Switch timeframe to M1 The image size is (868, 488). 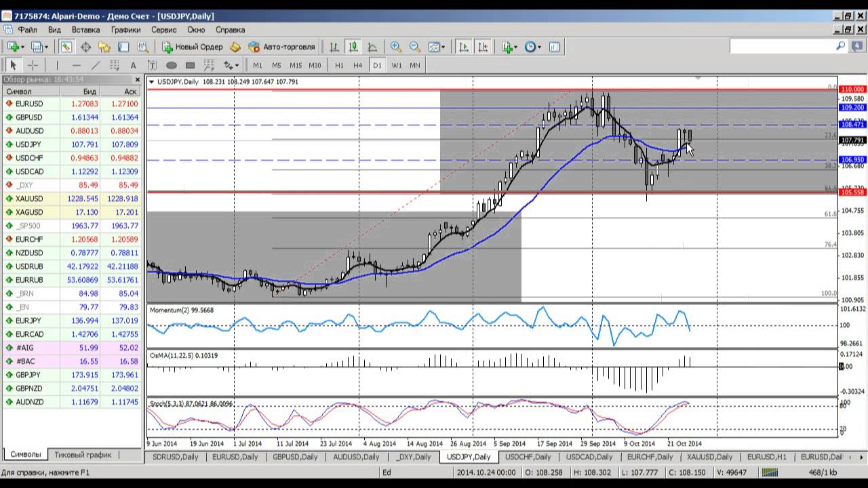tap(258, 65)
